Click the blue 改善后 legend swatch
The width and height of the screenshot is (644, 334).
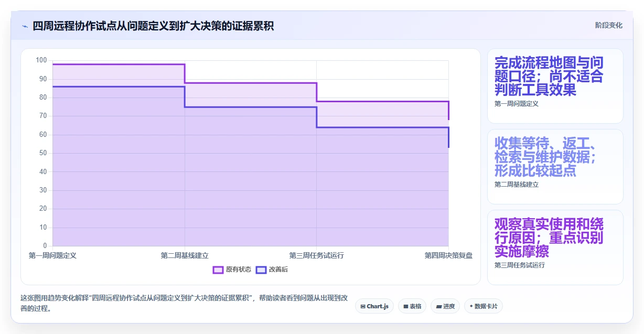(261, 270)
